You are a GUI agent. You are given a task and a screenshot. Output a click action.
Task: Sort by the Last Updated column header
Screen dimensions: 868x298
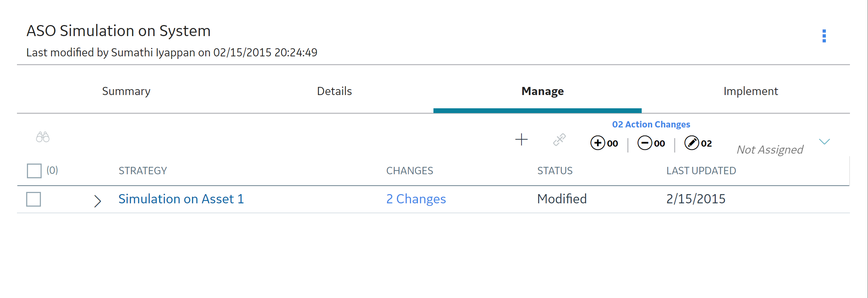click(x=701, y=171)
